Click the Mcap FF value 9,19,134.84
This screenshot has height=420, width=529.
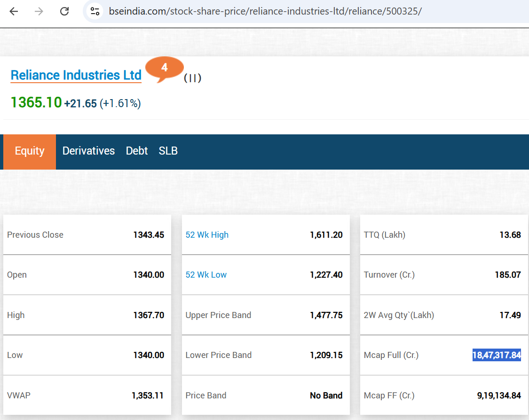(x=499, y=396)
